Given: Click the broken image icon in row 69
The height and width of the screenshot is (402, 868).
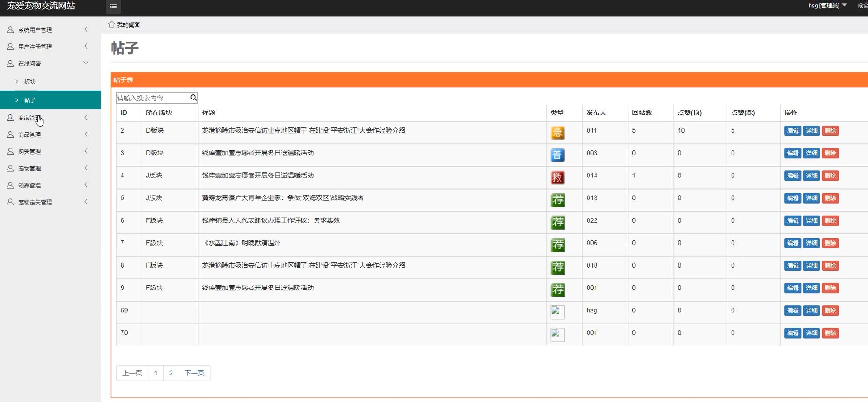Looking at the screenshot, I should coord(557,312).
